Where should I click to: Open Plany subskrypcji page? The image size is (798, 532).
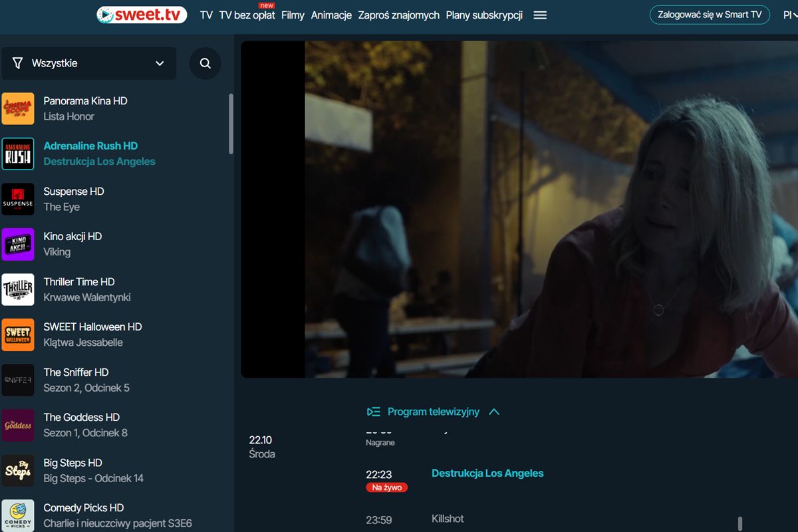point(484,15)
